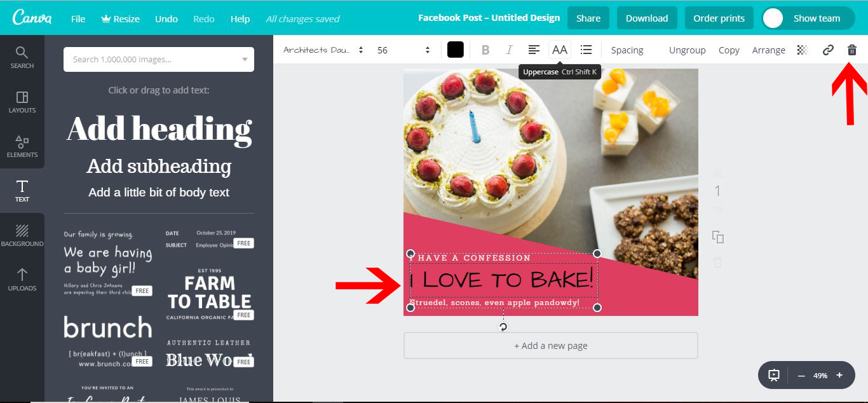Toggle bold formatting on the text

pyautogui.click(x=485, y=49)
